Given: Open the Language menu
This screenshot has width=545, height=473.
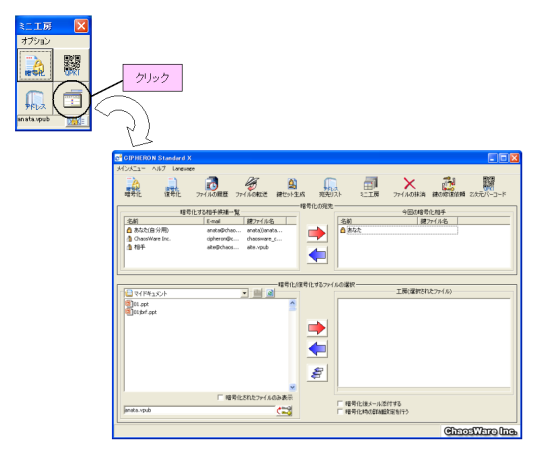Looking at the screenshot, I should (x=184, y=169).
